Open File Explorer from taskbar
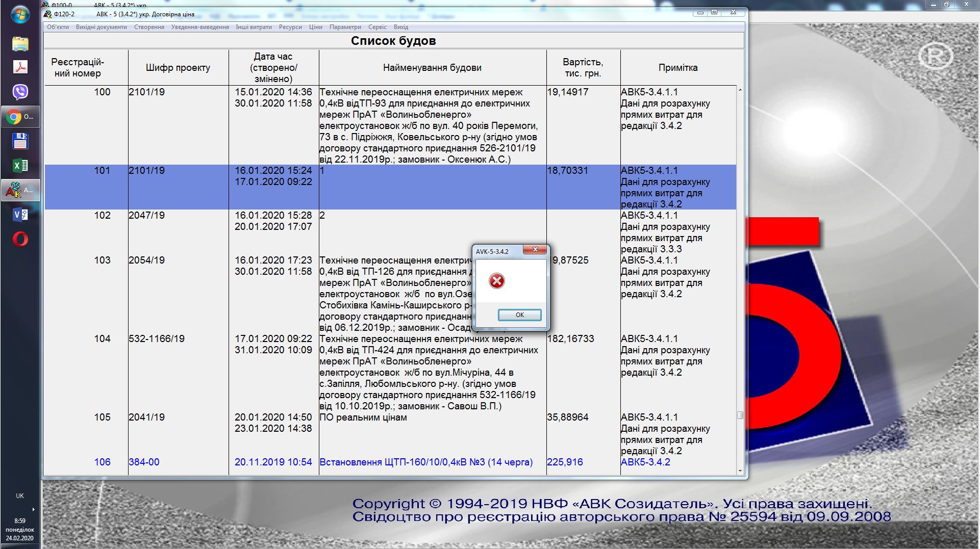 coord(20,44)
